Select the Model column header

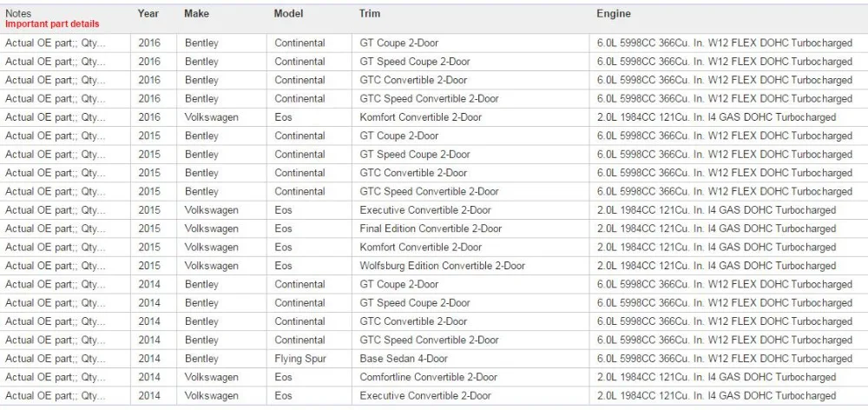pos(288,13)
